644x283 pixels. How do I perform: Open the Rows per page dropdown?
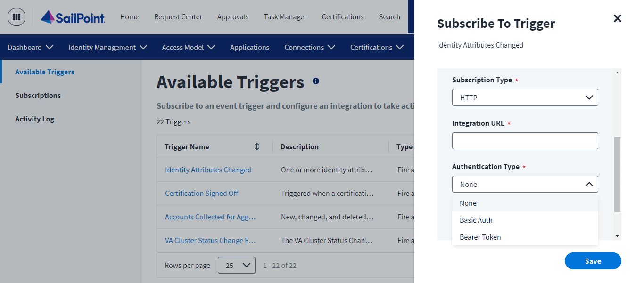pyautogui.click(x=236, y=265)
